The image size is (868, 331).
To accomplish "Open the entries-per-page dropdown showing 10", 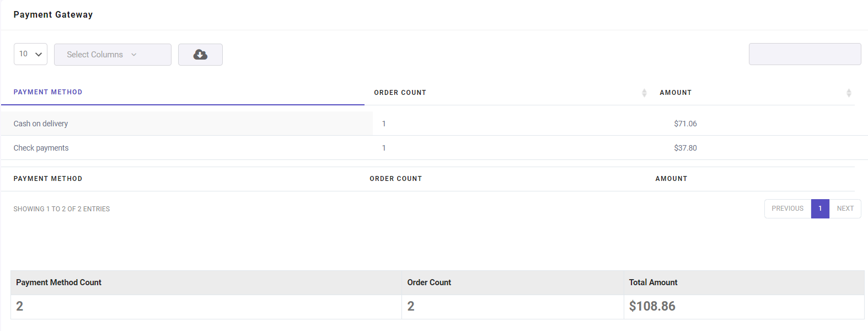I will [x=30, y=54].
